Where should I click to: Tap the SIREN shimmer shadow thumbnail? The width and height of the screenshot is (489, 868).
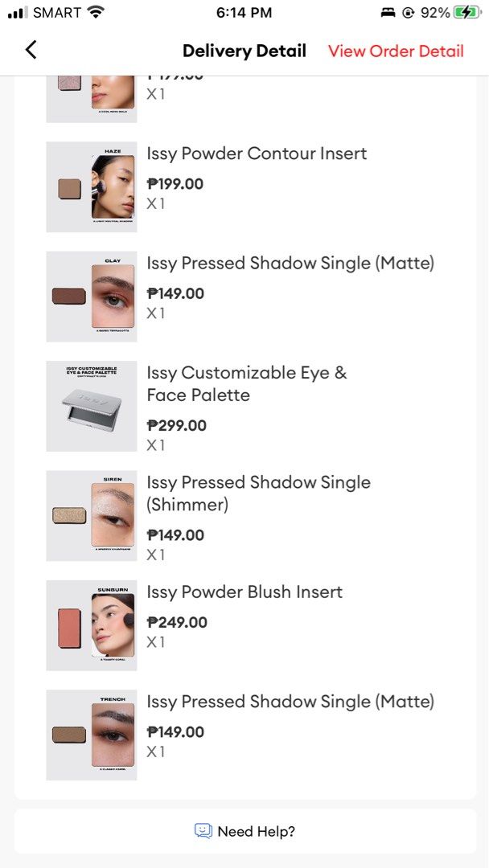click(x=91, y=515)
